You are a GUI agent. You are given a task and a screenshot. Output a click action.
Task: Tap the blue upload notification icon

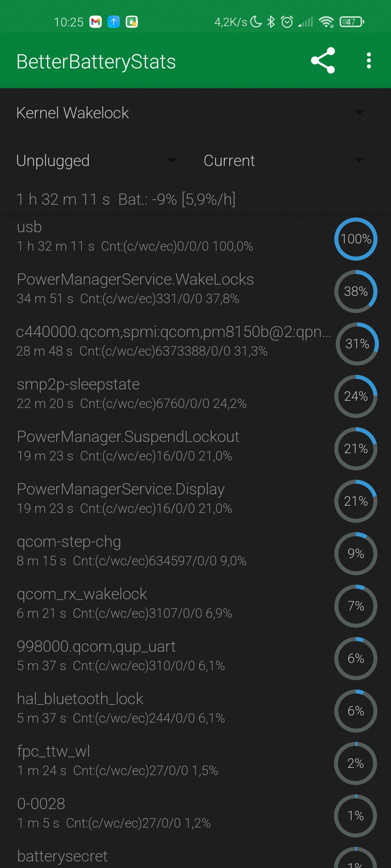click(114, 22)
